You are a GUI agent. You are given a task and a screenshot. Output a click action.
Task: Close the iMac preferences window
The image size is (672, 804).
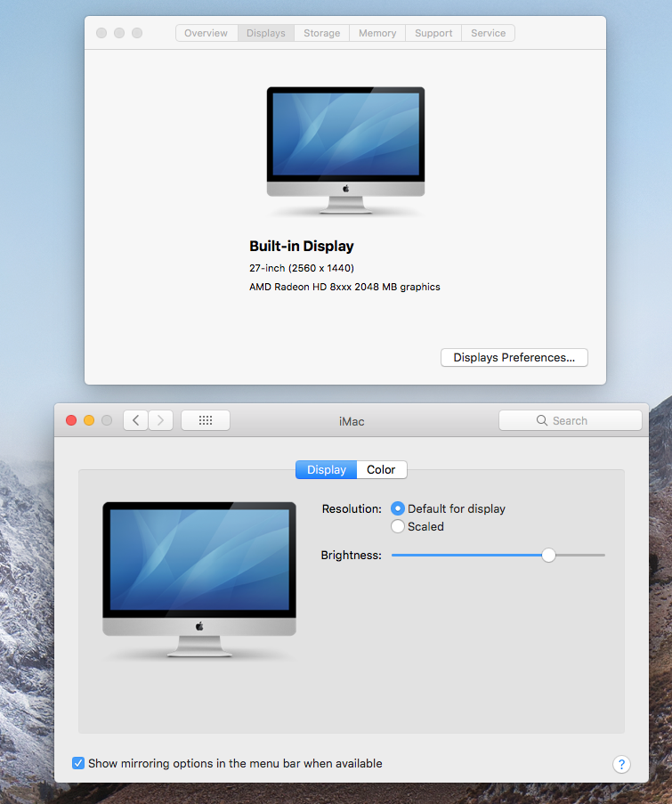point(71,420)
